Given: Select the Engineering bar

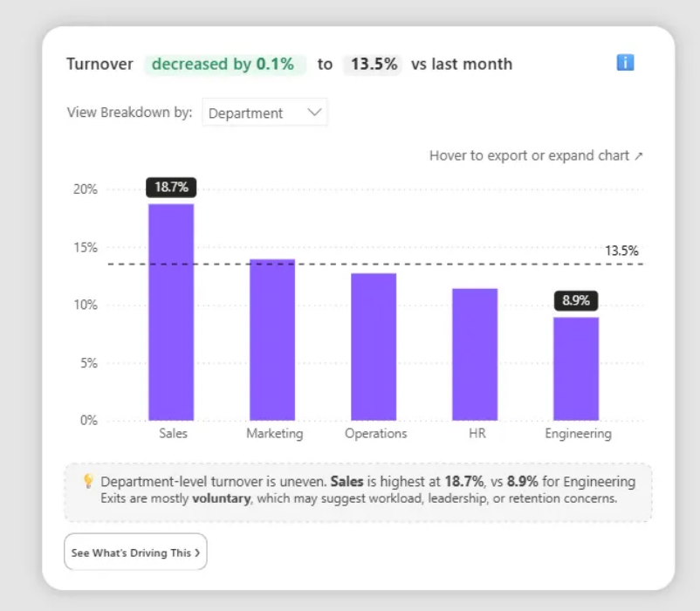Looking at the screenshot, I should pyautogui.click(x=576, y=368).
